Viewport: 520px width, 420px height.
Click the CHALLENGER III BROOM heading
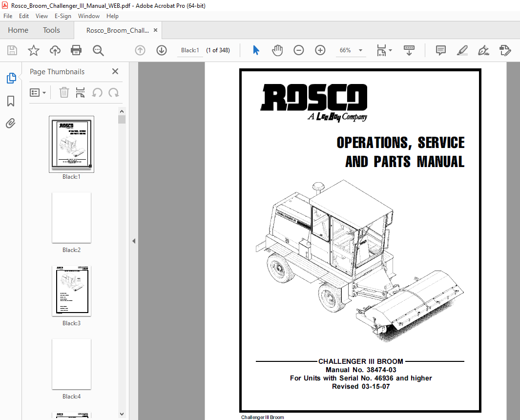[x=361, y=361]
